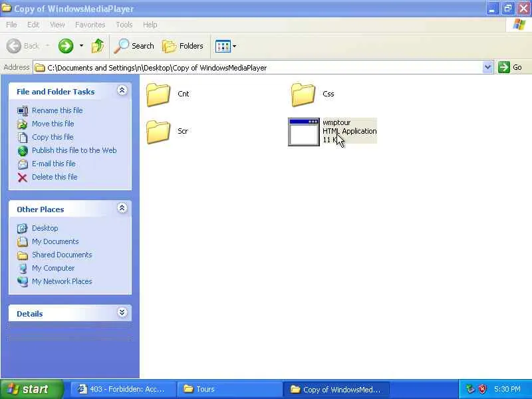Click the red shield security tray icon

click(481, 389)
